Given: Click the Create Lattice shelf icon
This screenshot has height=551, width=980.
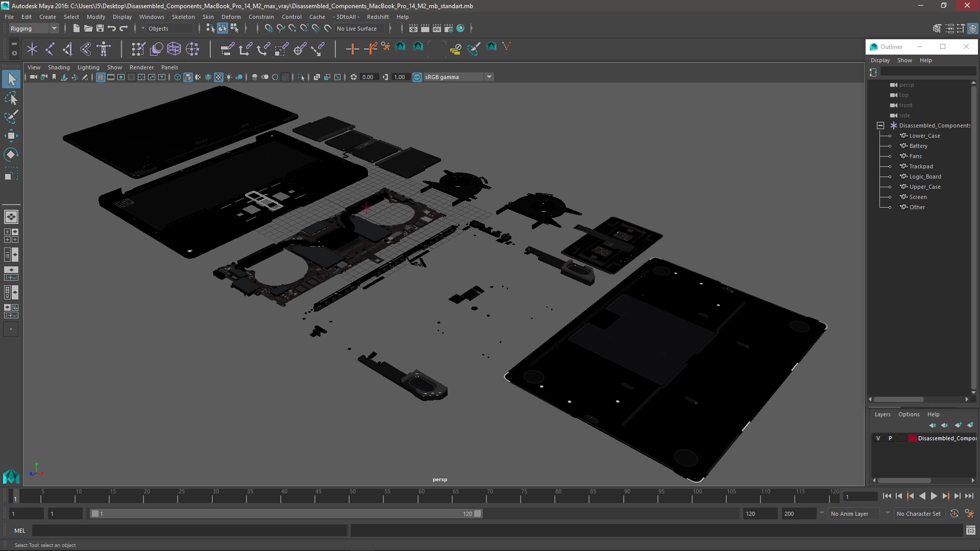Looking at the screenshot, I should point(174,49).
